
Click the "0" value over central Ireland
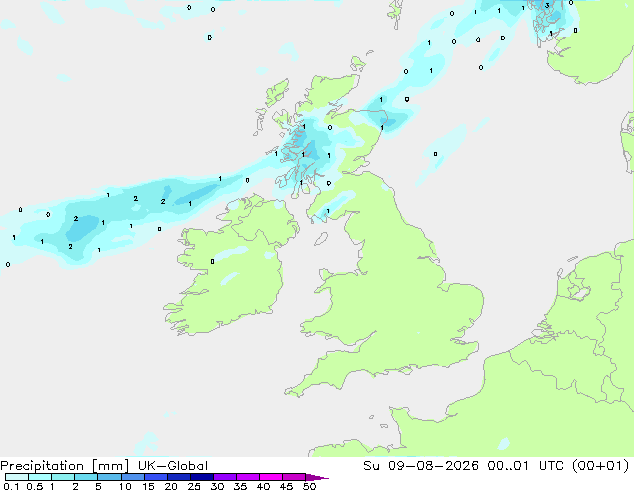tap(213, 262)
